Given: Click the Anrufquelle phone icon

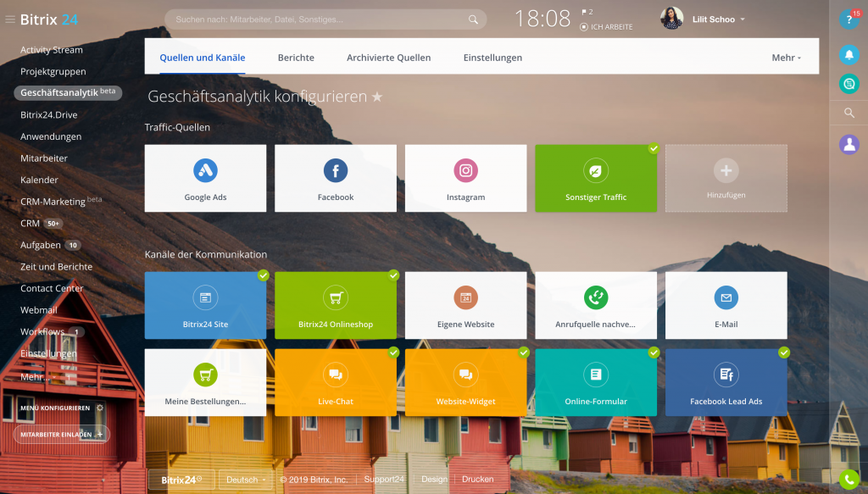Looking at the screenshot, I should tap(596, 297).
